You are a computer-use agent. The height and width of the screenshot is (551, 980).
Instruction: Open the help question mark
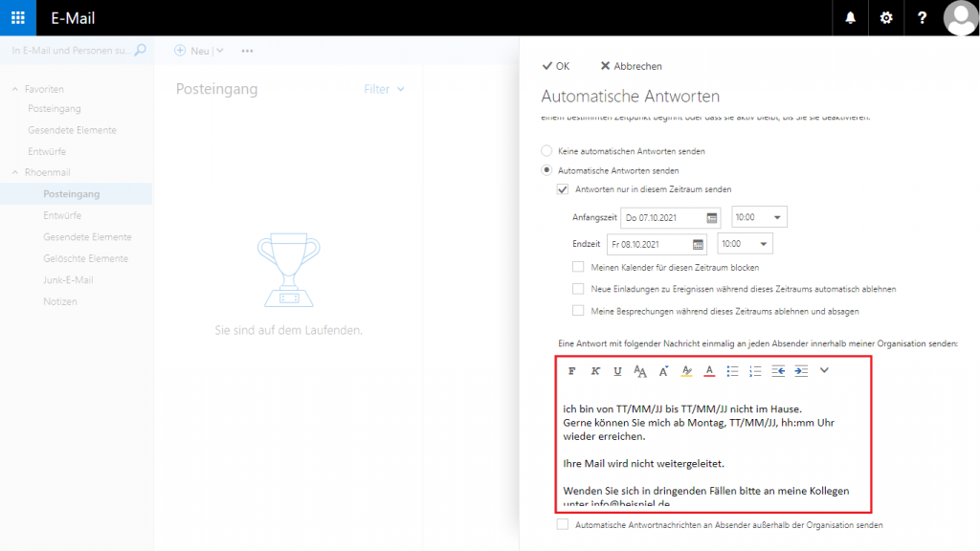point(922,17)
